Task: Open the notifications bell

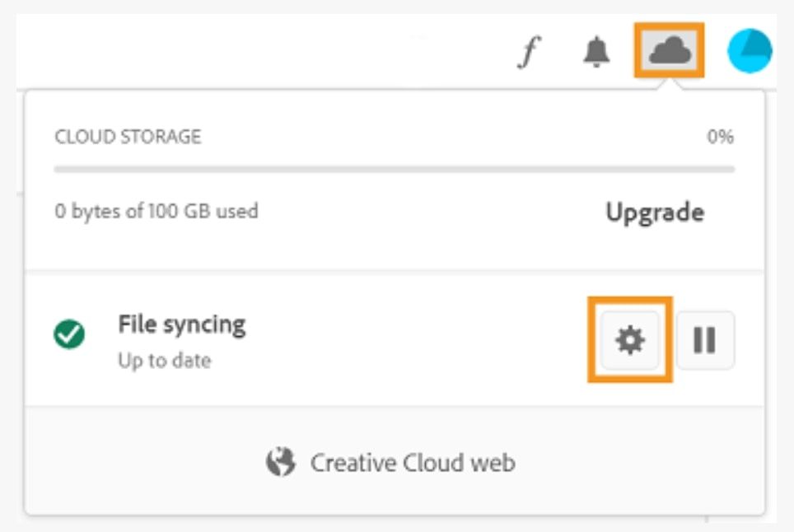Action: 596,53
